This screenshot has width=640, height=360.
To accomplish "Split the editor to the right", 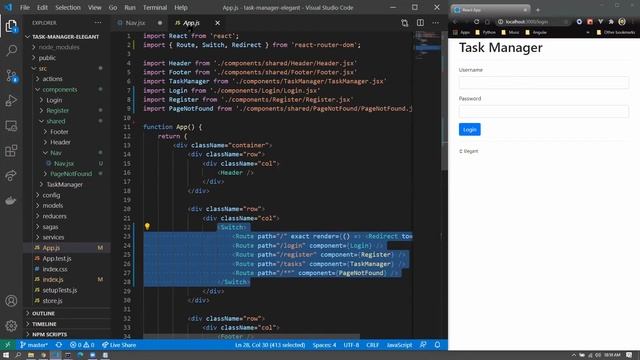I will (420, 23).
